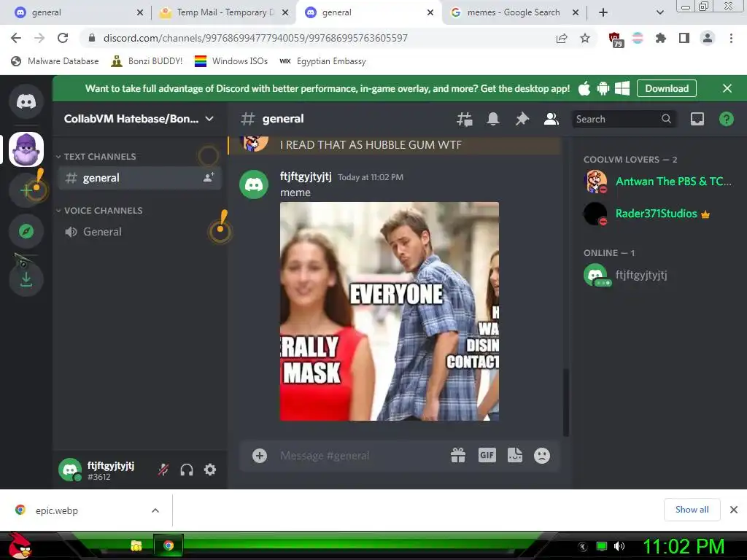Click Download button in green banner

667,88
